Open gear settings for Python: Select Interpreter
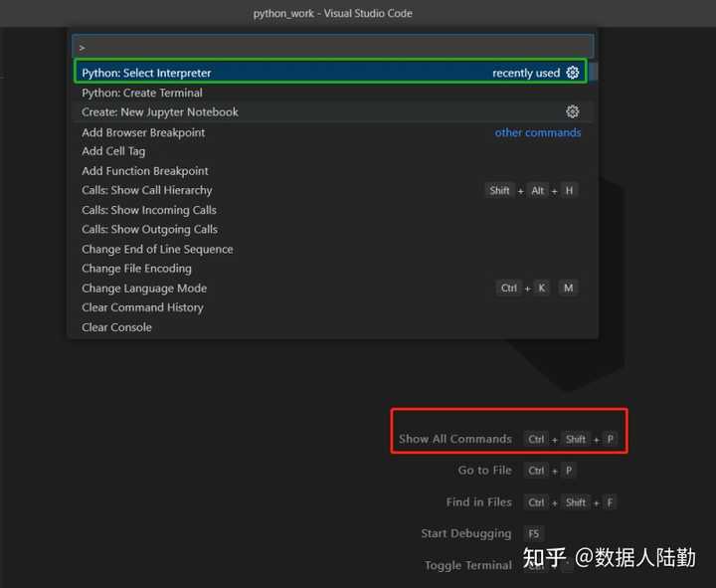Image resolution: width=716 pixels, height=588 pixels. click(573, 73)
